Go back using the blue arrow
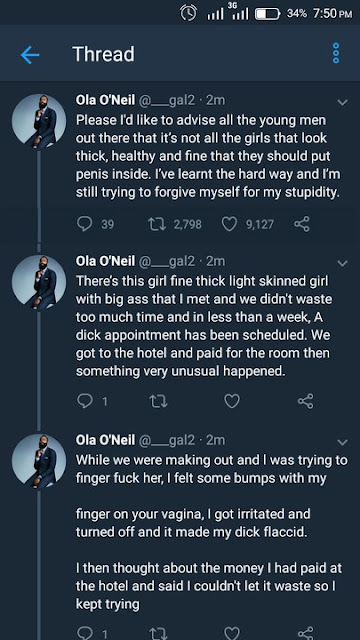This screenshot has height=640, width=360. point(30,55)
